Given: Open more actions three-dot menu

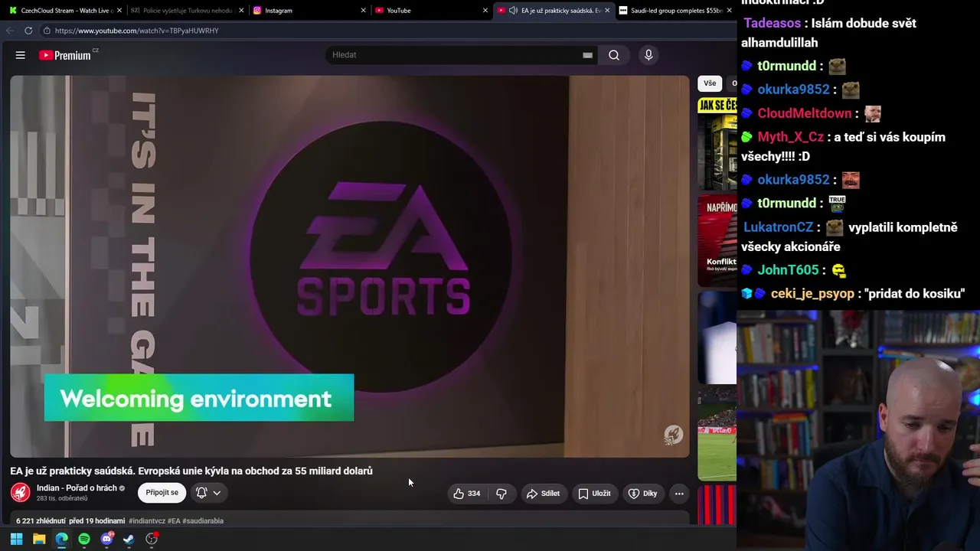Looking at the screenshot, I should pos(679,494).
